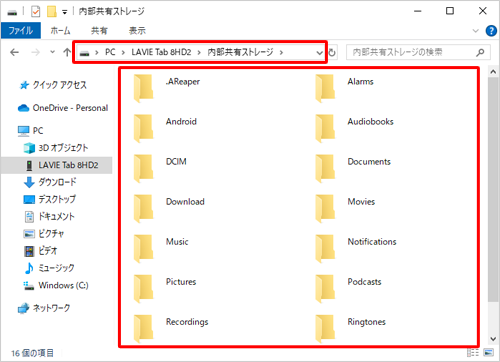
Task: Switch to the 表示 ribbon tab
Action: tap(137, 31)
